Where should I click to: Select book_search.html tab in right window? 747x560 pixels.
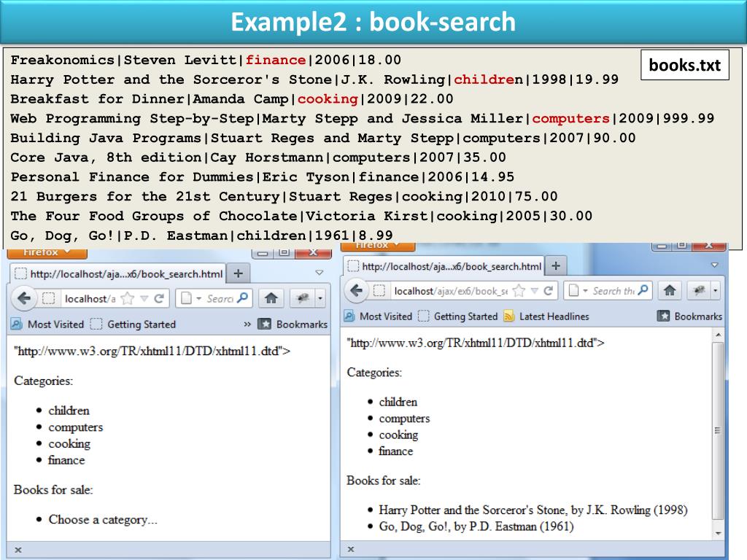coord(443,265)
